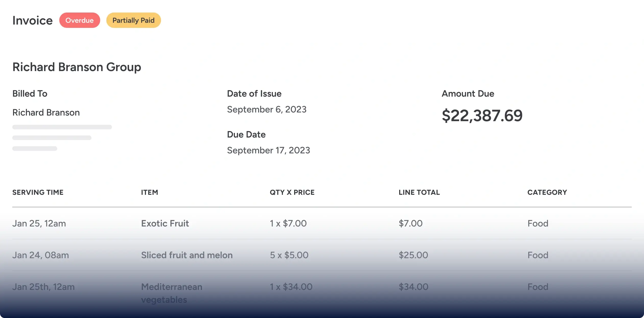
Task: Sort by the Line Total column header
Action: point(419,192)
